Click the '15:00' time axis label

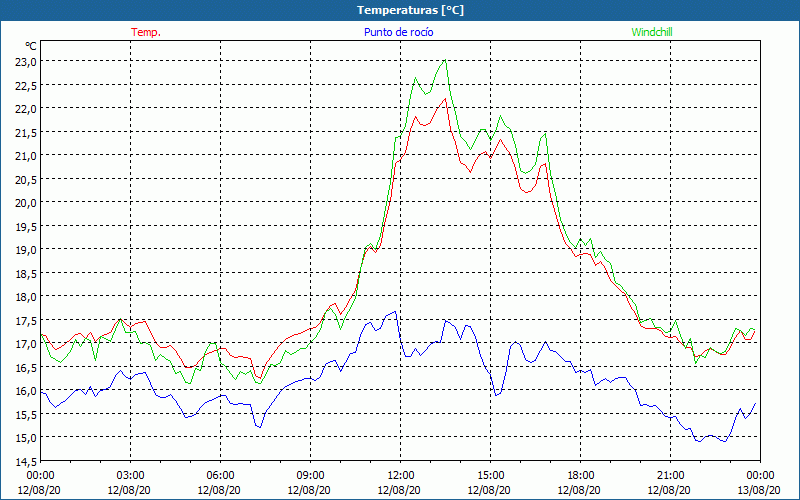click(490, 475)
